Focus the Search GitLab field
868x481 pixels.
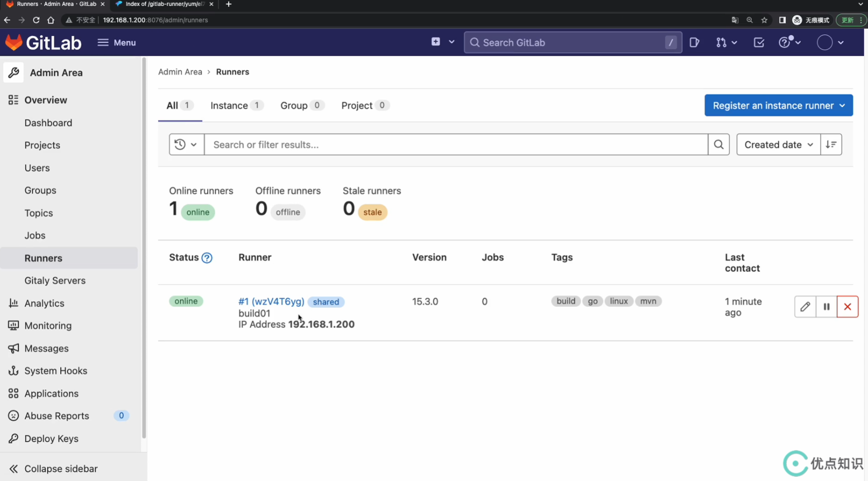tap(573, 43)
